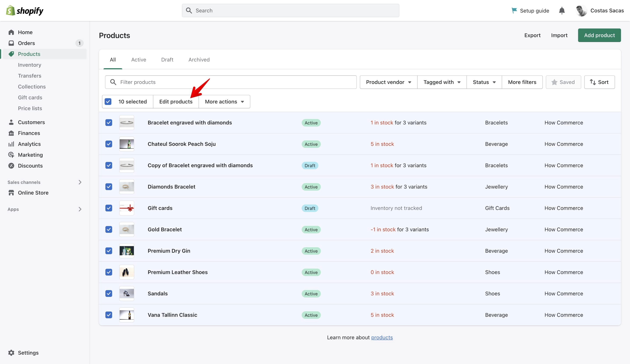This screenshot has width=630, height=364.
Task: Open More actions dropdown
Action: [x=224, y=101]
